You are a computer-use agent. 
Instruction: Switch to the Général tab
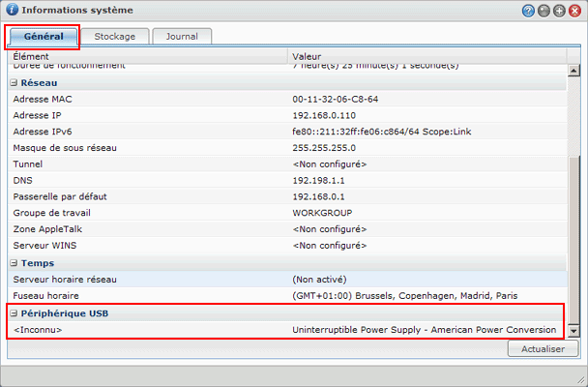pyautogui.click(x=44, y=37)
